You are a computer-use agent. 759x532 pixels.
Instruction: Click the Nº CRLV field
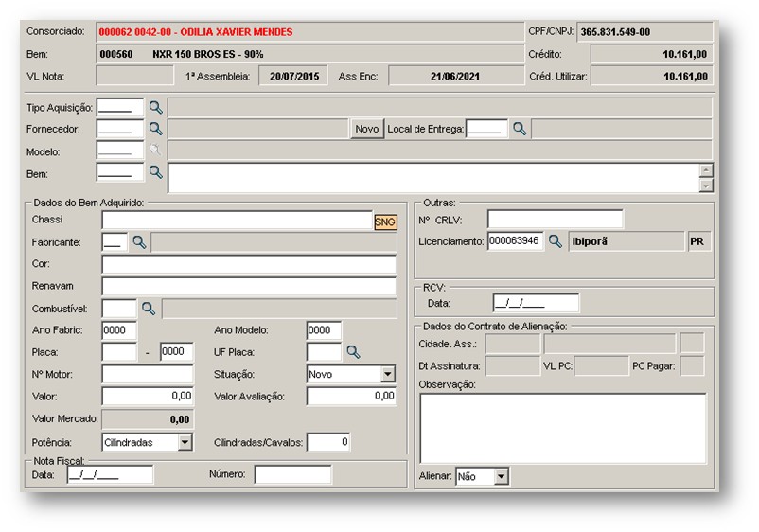[x=556, y=220]
